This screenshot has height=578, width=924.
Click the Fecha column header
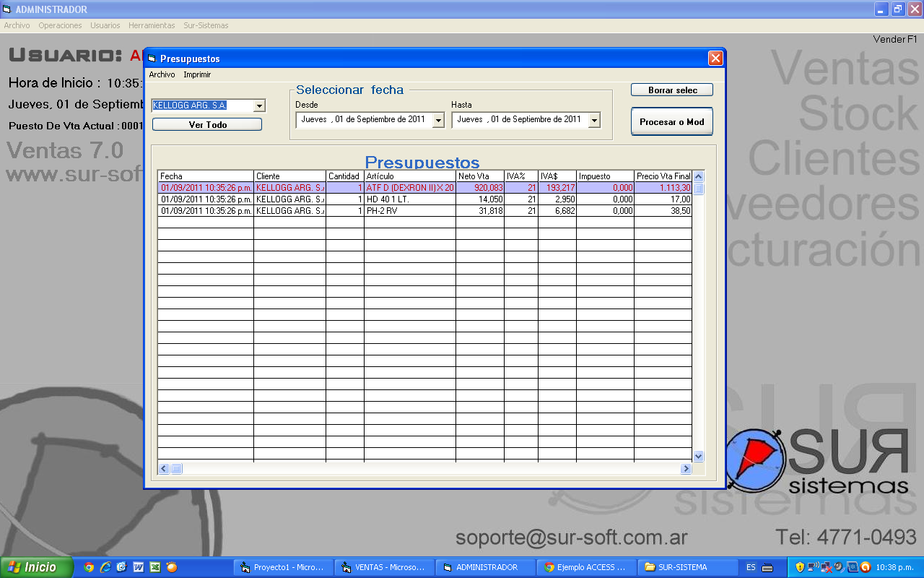(206, 176)
